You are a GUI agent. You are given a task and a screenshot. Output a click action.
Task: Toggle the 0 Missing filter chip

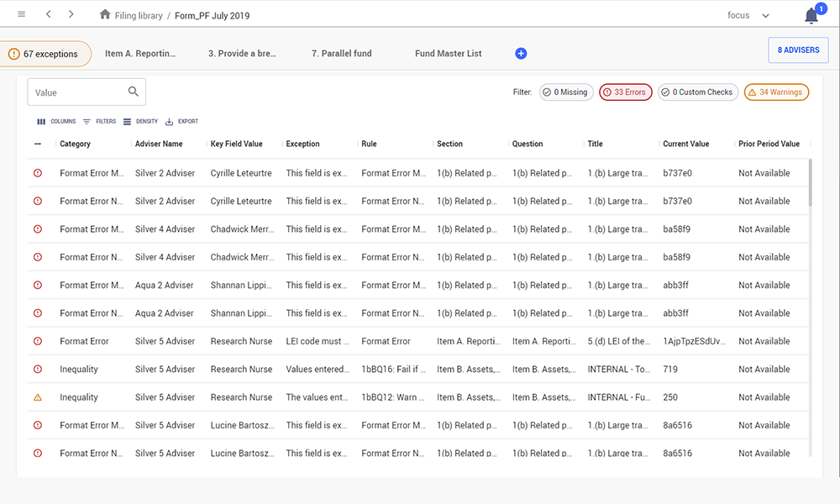(566, 92)
